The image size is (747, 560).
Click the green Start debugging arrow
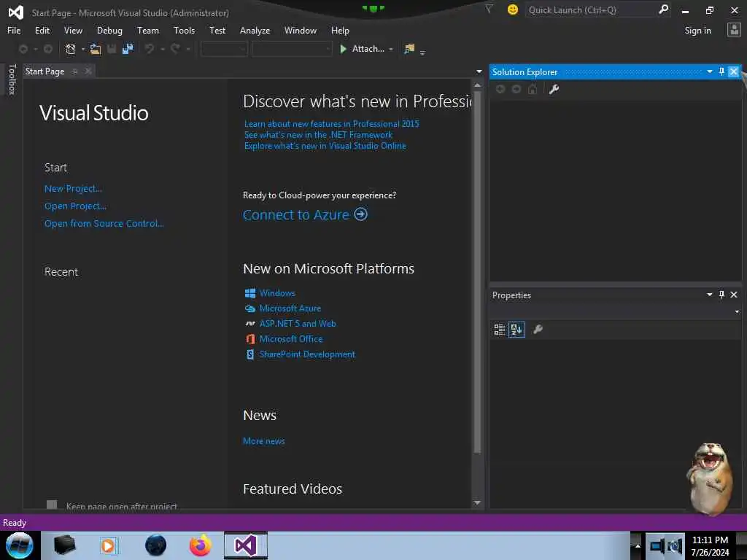pyautogui.click(x=343, y=49)
